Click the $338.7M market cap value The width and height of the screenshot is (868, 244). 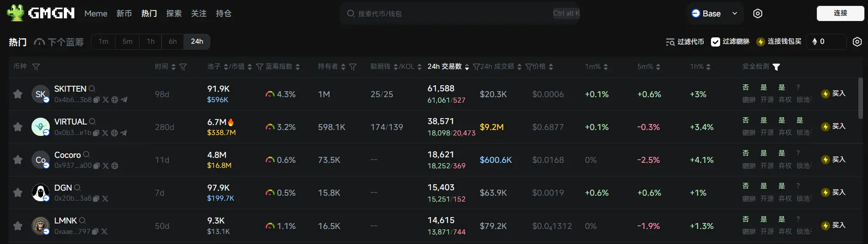tap(221, 133)
